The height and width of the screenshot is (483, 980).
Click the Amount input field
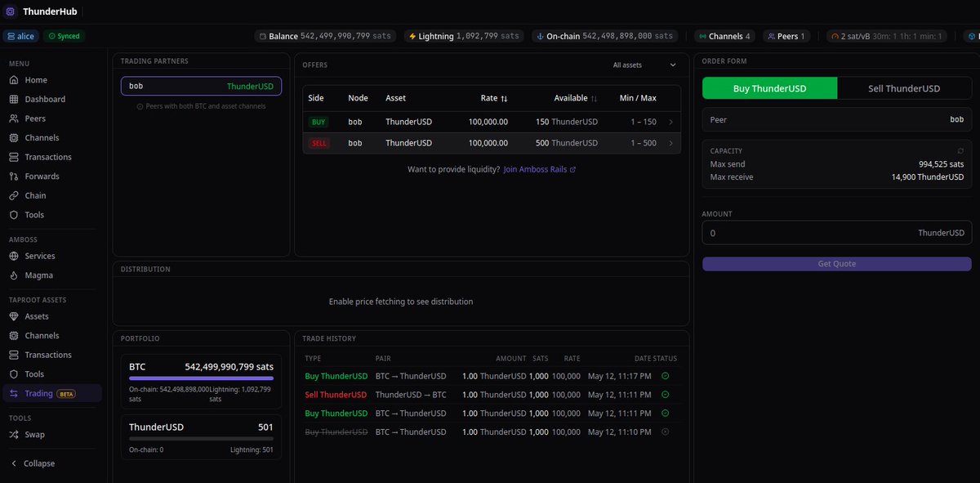[837, 233]
